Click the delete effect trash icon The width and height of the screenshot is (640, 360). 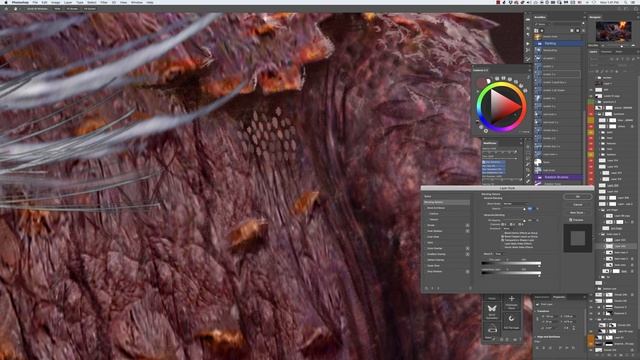point(470,288)
